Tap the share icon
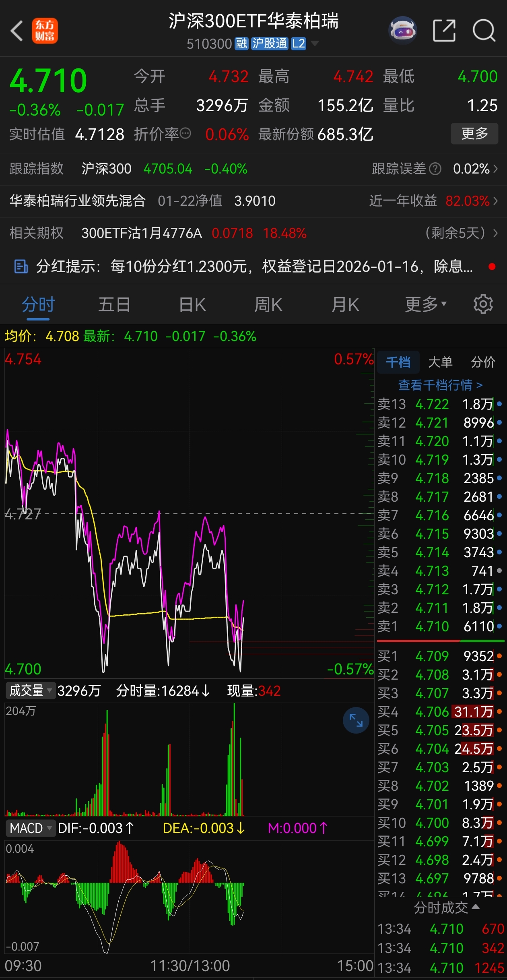This screenshot has width=507, height=980. [444, 30]
